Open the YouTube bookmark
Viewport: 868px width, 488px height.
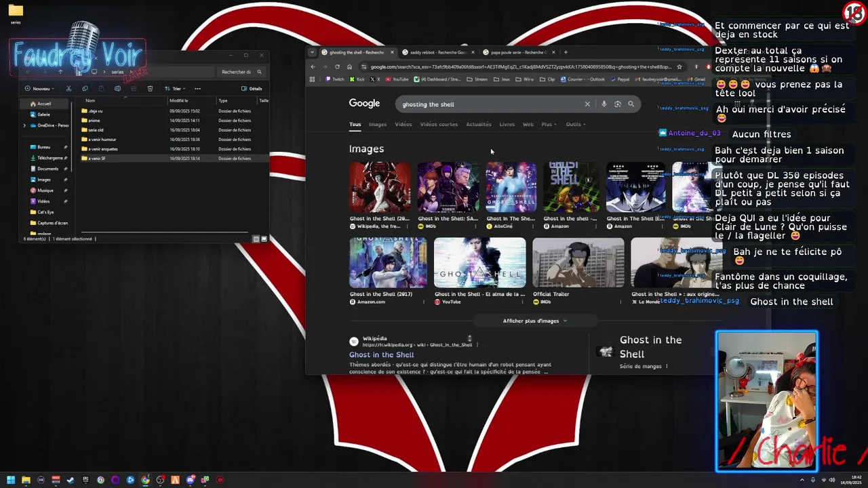[397, 79]
